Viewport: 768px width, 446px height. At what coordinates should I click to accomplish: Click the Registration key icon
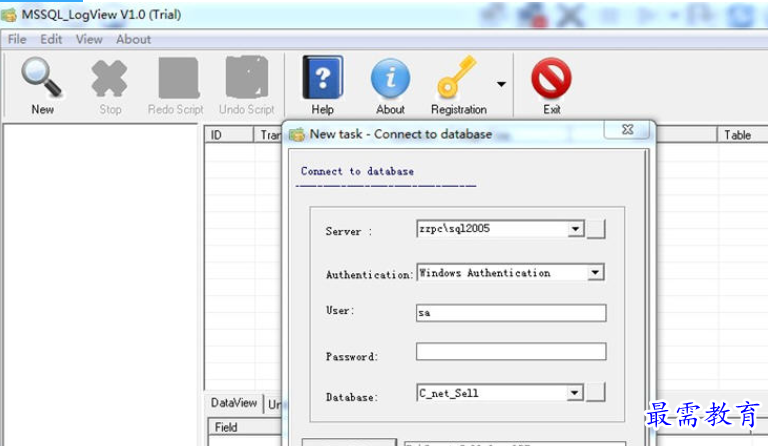click(x=456, y=77)
